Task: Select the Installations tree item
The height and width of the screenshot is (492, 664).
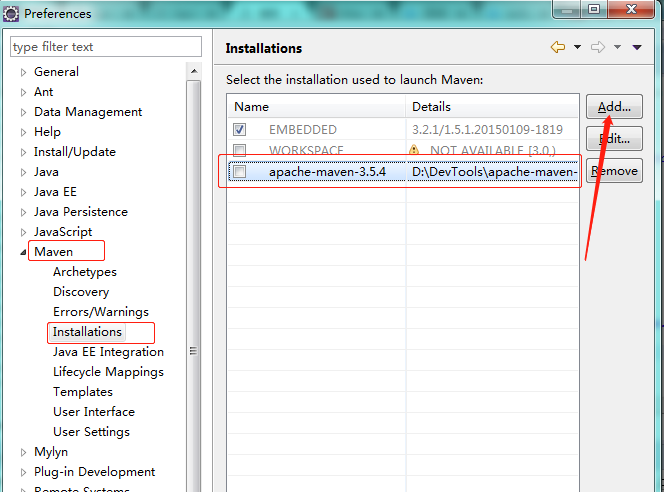Action: click(87, 332)
